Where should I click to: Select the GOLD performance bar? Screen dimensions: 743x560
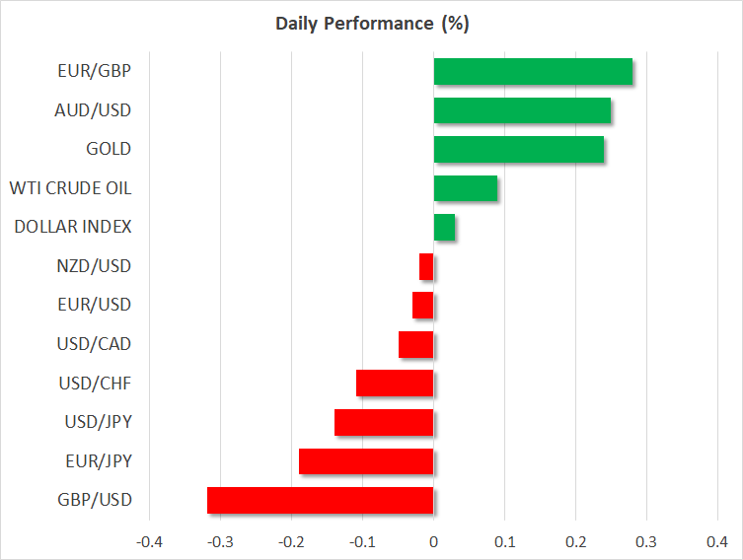519,150
